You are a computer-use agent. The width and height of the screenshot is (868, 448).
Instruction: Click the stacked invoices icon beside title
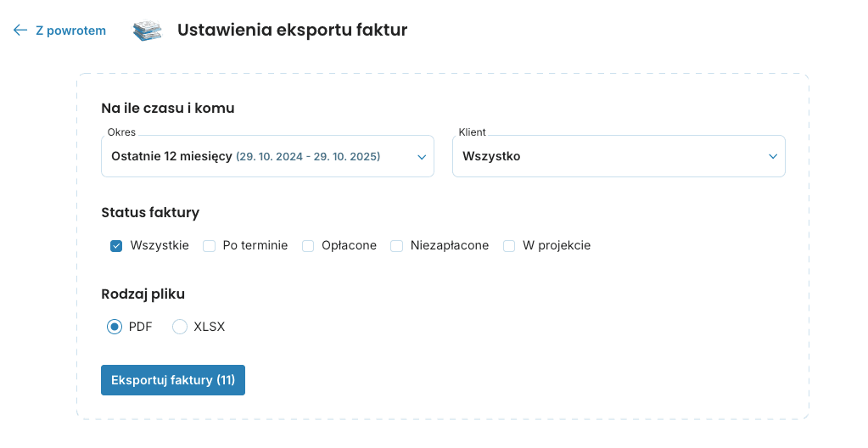pos(148,30)
